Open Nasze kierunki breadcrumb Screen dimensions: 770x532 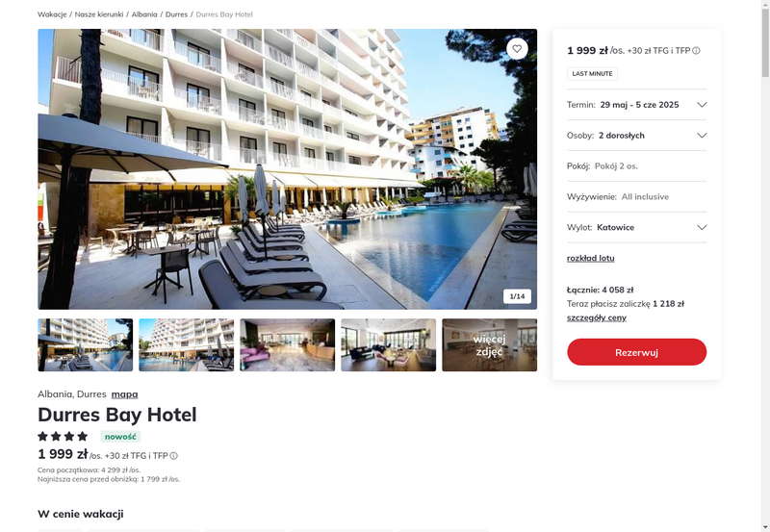coord(99,14)
